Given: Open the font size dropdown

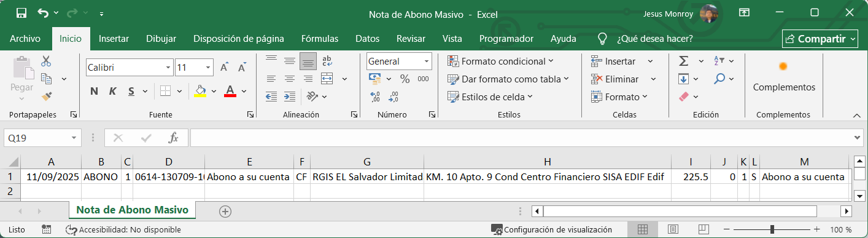Looking at the screenshot, I should point(209,68).
